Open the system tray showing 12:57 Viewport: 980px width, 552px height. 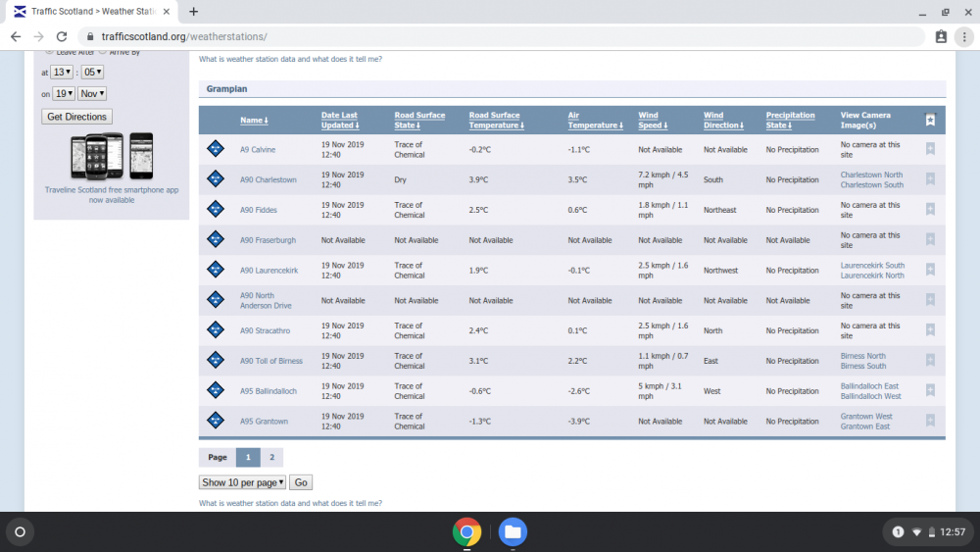click(927, 532)
